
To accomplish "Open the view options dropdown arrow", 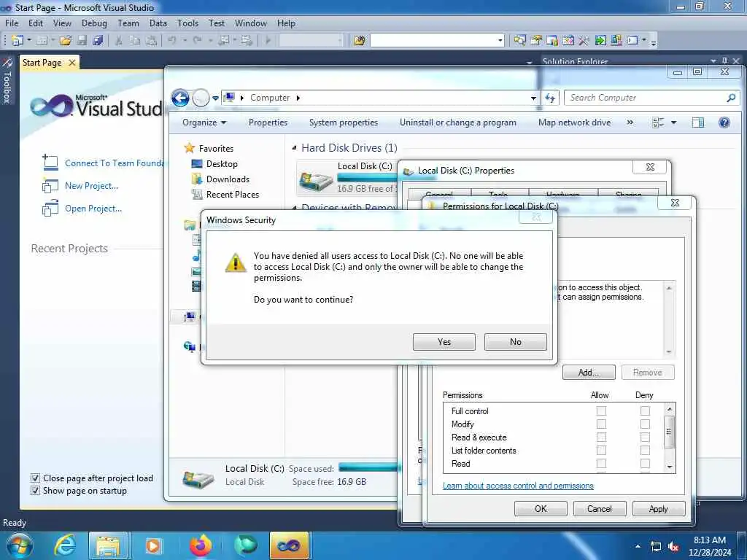I will click(673, 122).
